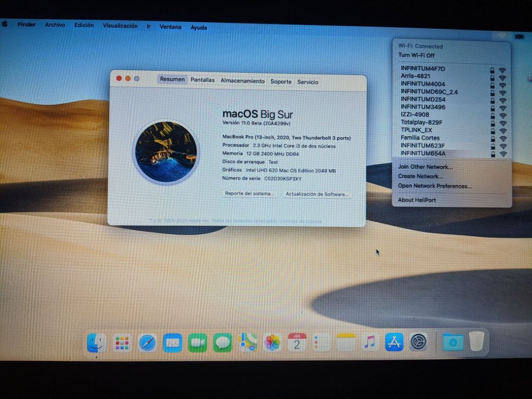The height and width of the screenshot is (399, 532).
Task: Click Contrato de licencia link
Action: 301,221
